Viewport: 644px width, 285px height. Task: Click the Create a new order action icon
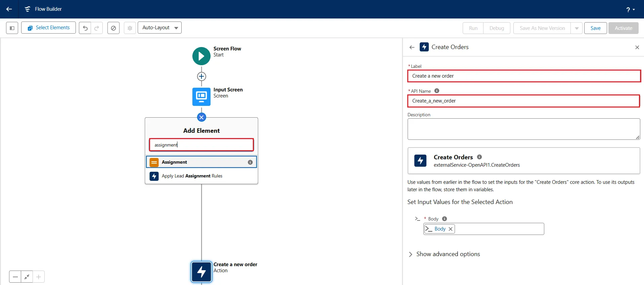[201, 272]
